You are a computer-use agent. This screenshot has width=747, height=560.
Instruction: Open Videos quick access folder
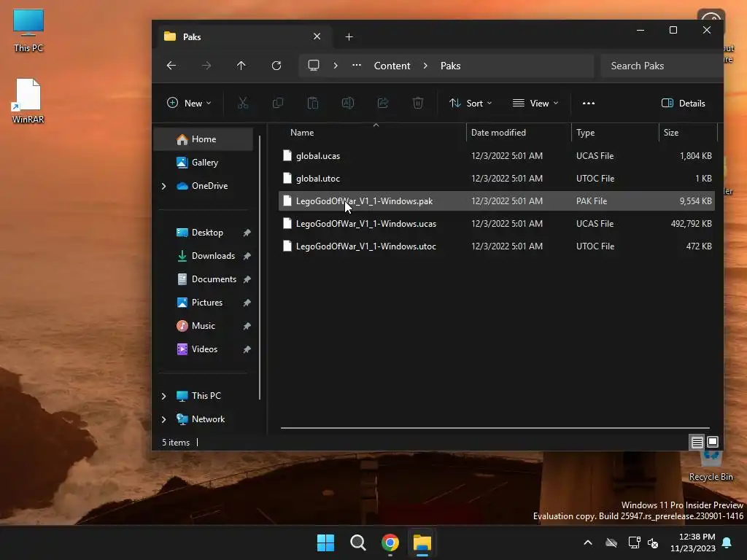(x=204, y=349)
